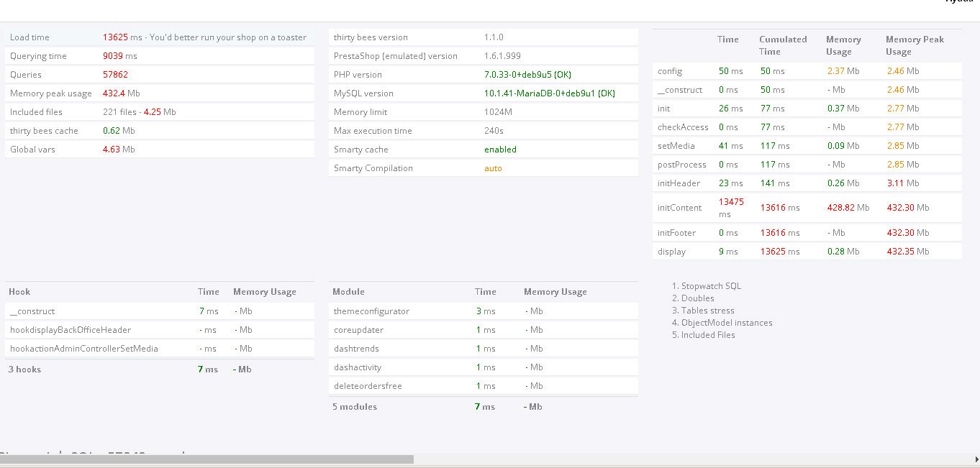Click the postProcess row label
The image size is (980, 468).
pos(681,165)
